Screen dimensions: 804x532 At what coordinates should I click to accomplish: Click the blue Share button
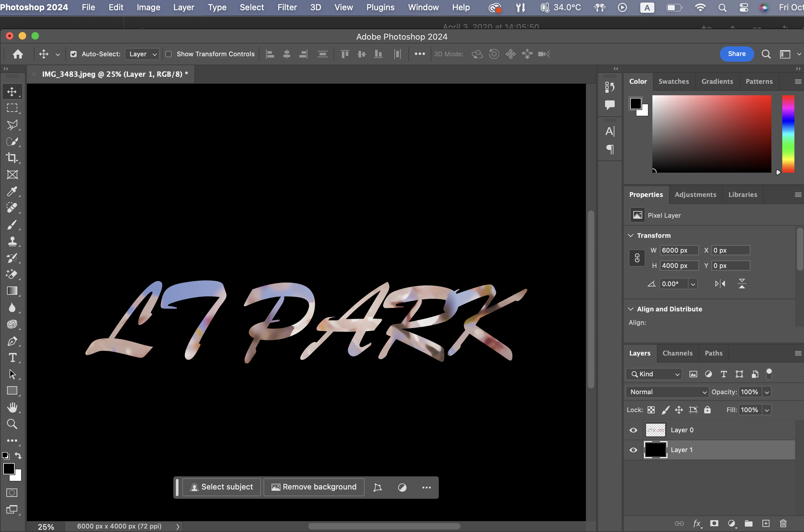click(737, 54)
